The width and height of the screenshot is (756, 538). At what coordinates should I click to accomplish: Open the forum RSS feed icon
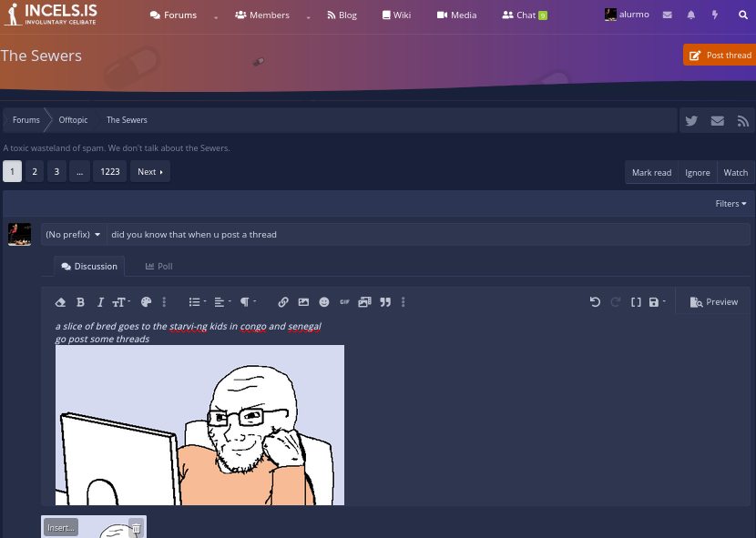point(743,120)
